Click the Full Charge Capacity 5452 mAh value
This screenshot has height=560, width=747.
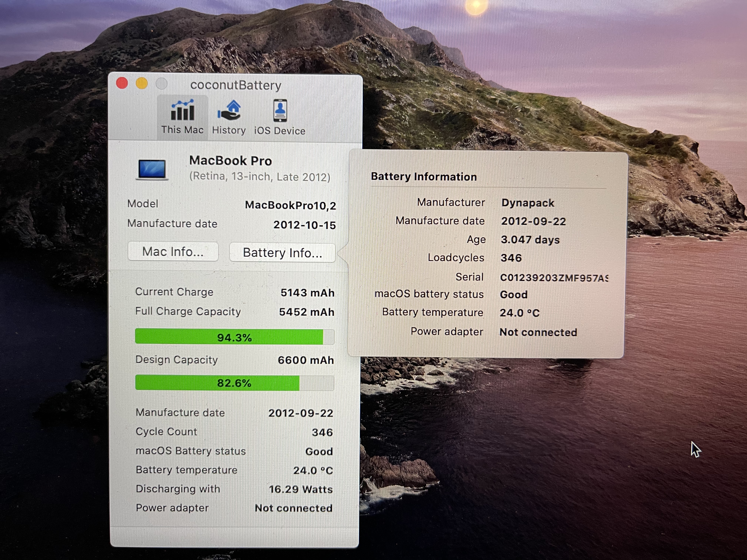[x=306, y=312]
